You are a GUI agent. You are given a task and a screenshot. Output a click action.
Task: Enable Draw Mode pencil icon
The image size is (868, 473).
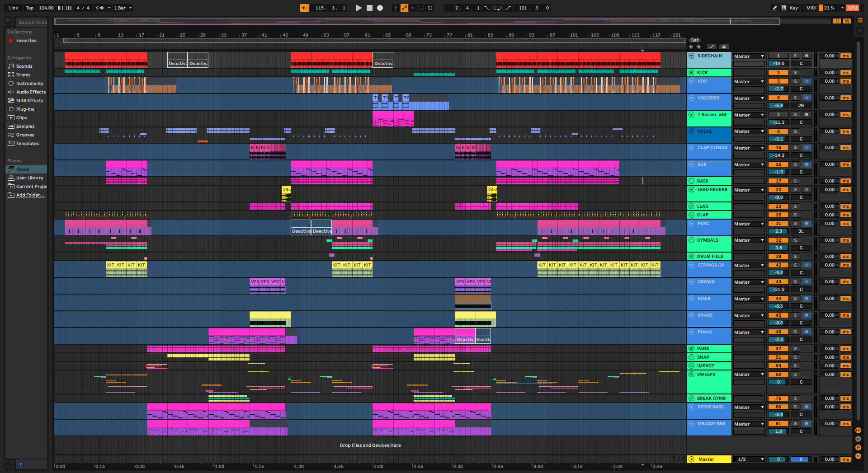774,8
